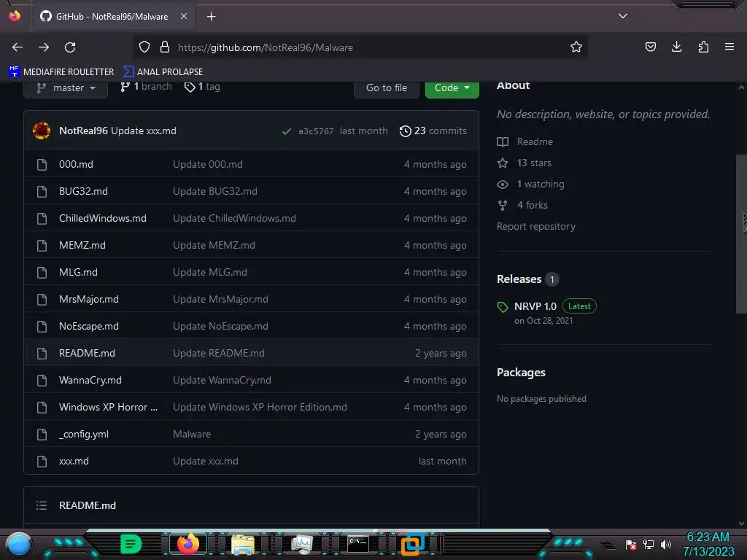Open the Update Windows XP Horror Edition.md commit

(260, 407)
